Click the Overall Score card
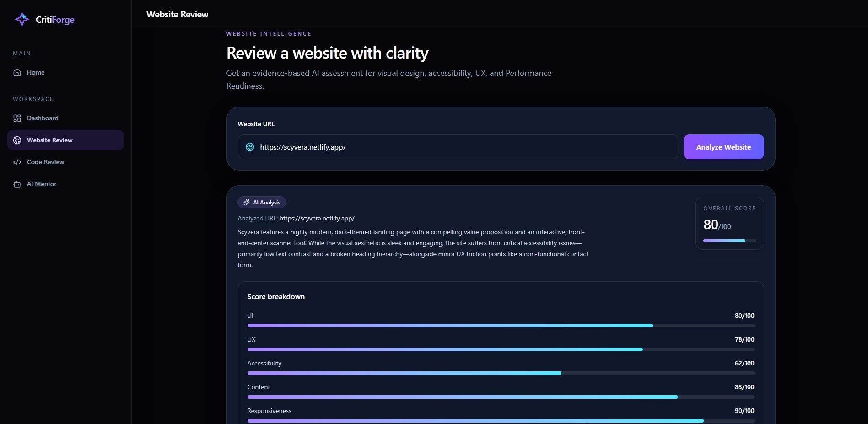 click(x=729, y=223)
